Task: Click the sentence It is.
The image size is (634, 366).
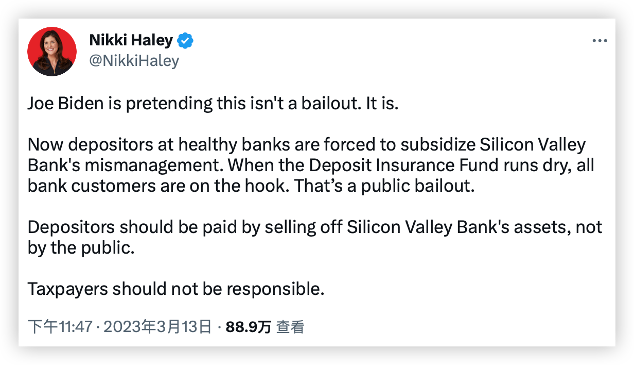Action: (x=382, y=104)
